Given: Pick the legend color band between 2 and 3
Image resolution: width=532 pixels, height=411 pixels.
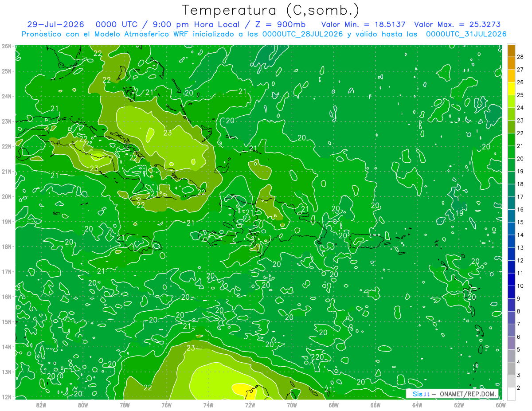Looking at the screenshot, I should tap(511, 382).
